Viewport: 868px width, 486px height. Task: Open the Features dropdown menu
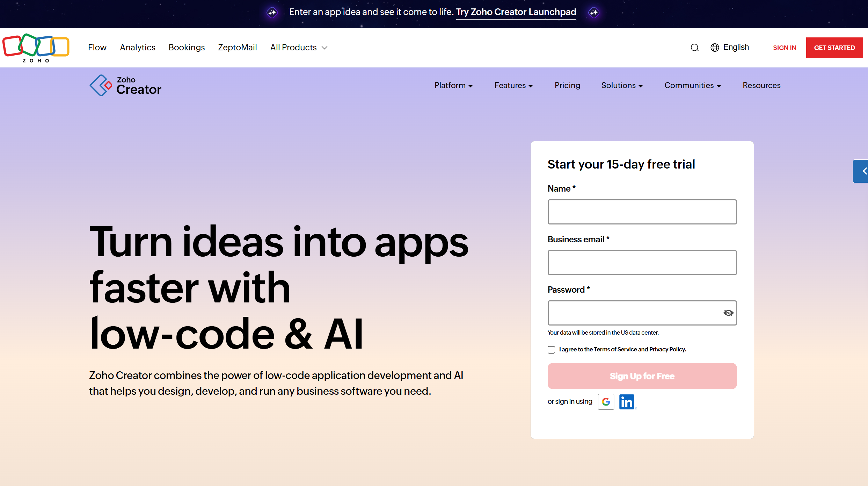[513, 86]
